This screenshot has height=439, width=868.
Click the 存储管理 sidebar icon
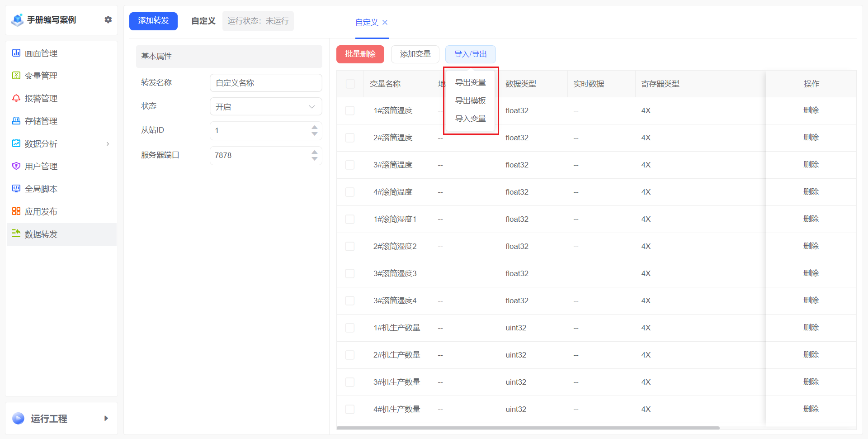pyautogui.click(x=16, y=121)
